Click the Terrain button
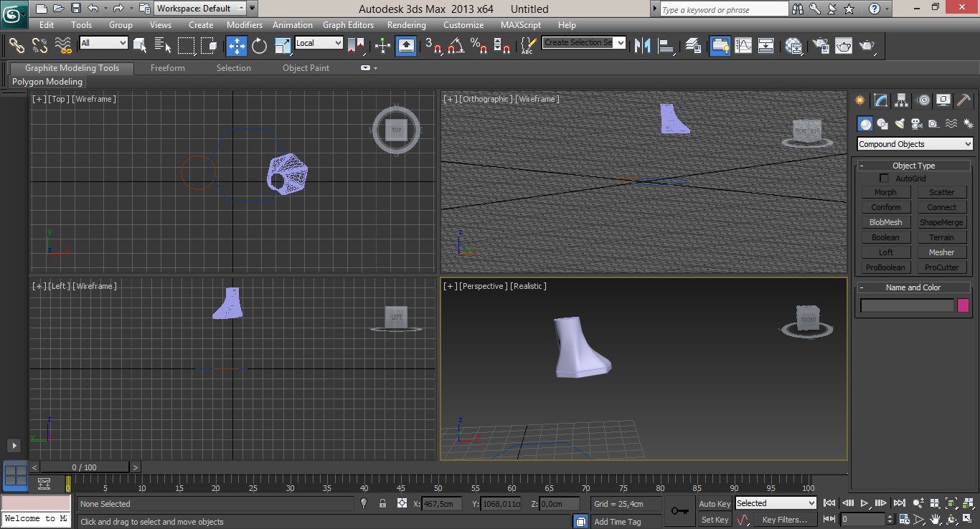The image size is (980, 529). (x=941, y=237)
